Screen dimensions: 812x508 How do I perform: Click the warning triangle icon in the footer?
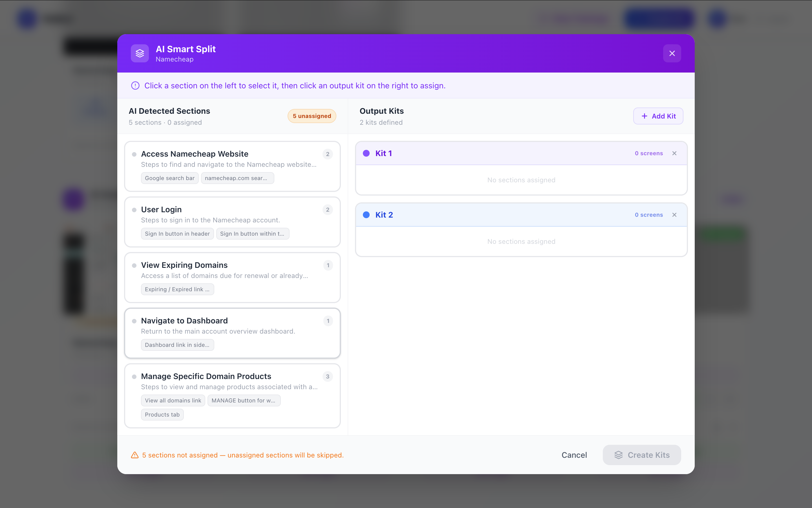(x=134, y=455)
